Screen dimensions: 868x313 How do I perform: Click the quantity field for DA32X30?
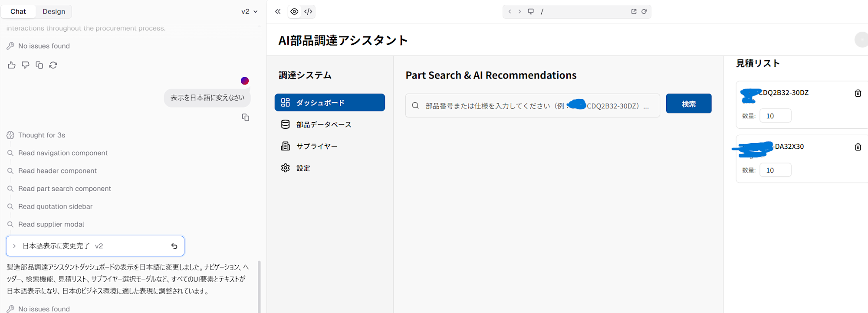[x=775, y=170]
